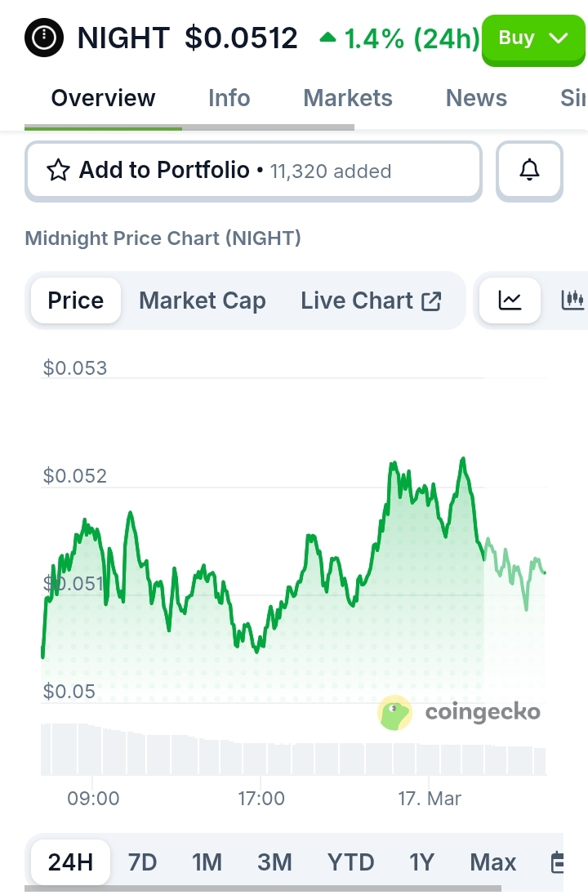The width and height of the screenshot is (588, 895).
Task: Click the star icon in Add to Portfolio
Action: (58, 170)
